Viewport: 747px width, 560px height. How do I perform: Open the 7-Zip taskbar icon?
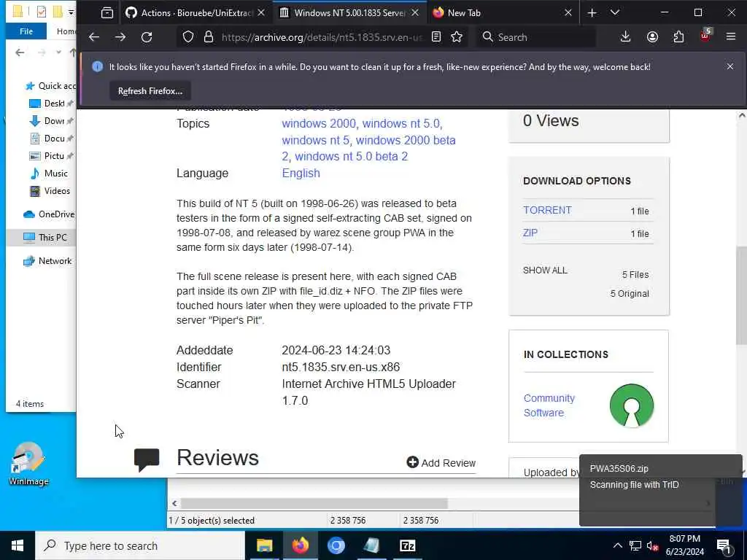(407, 545)
